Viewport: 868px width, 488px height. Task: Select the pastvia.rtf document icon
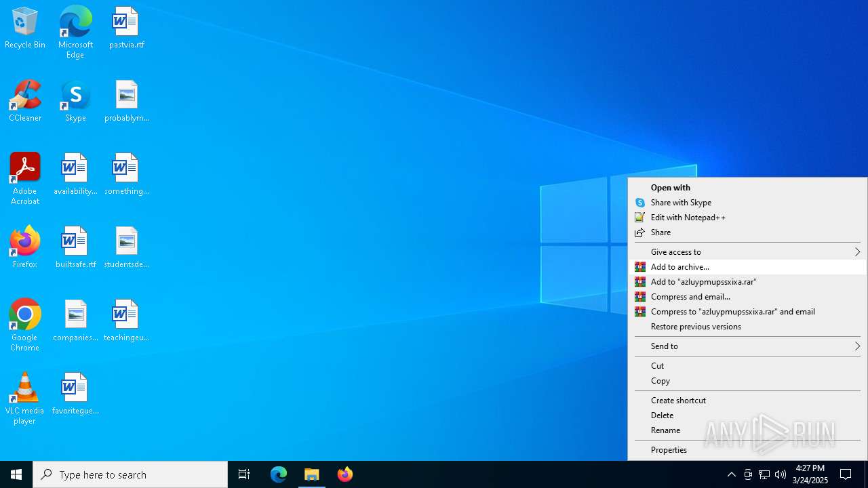(x=126, y=28)
